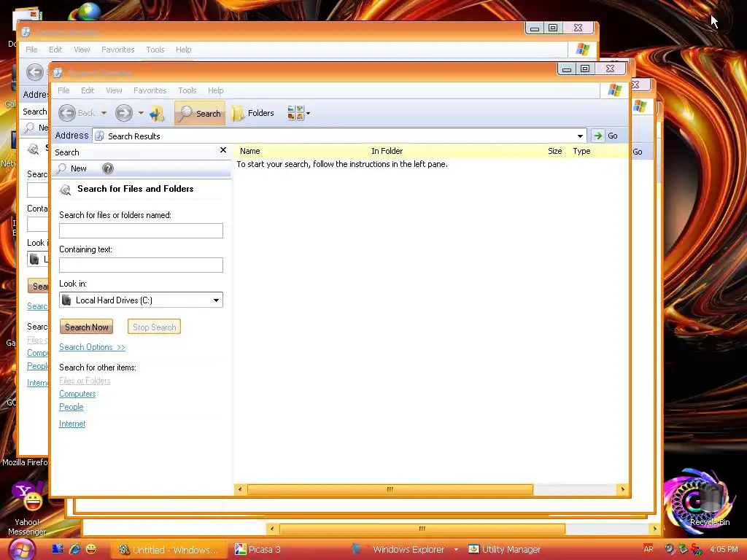Open the Tools menu in front window
This screenshot has height=560, width=747.
point(187,90)
